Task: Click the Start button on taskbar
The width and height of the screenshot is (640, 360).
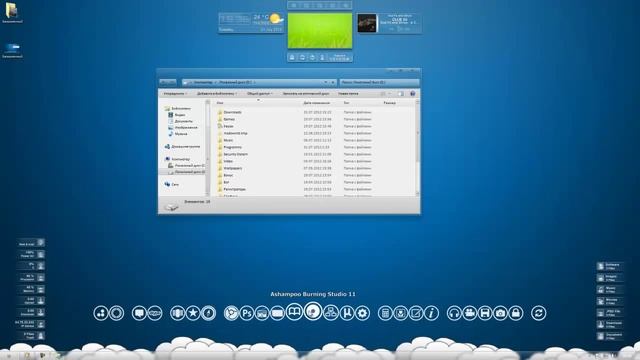Action: tap(8, 356)
